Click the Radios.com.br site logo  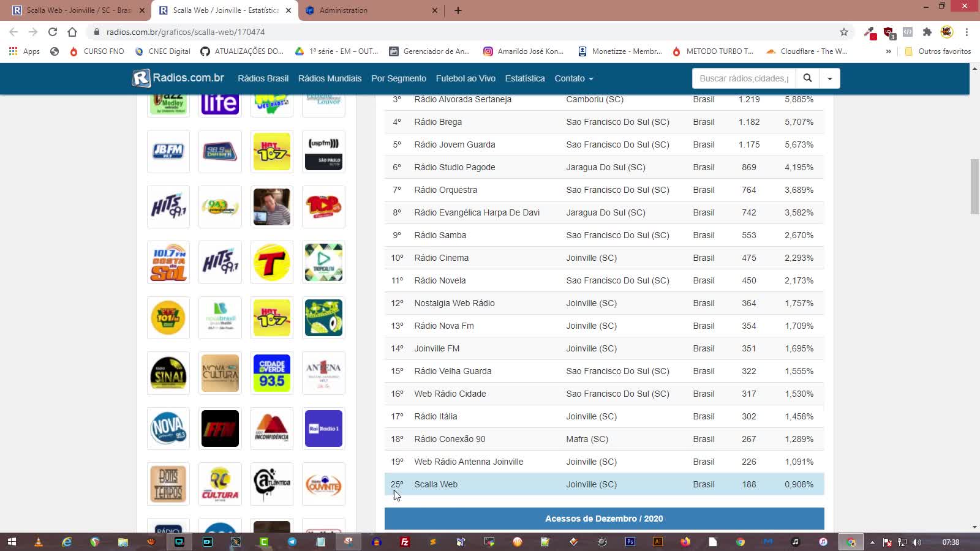click(178, 78)
